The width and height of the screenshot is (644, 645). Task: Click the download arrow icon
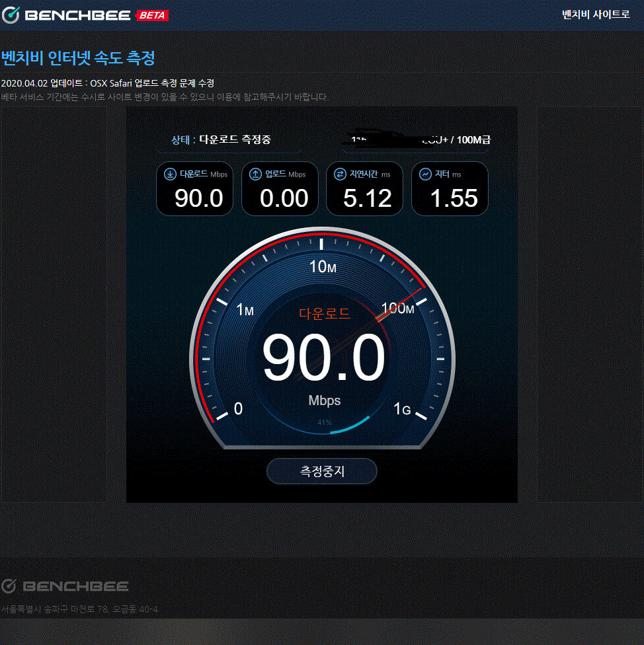170,174
